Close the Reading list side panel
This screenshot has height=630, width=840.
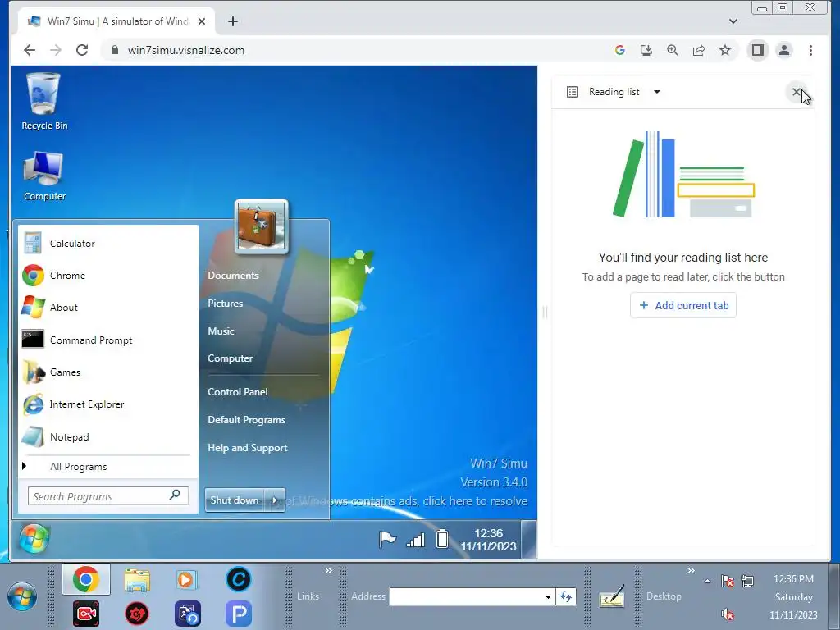click(x=797, y=92)
